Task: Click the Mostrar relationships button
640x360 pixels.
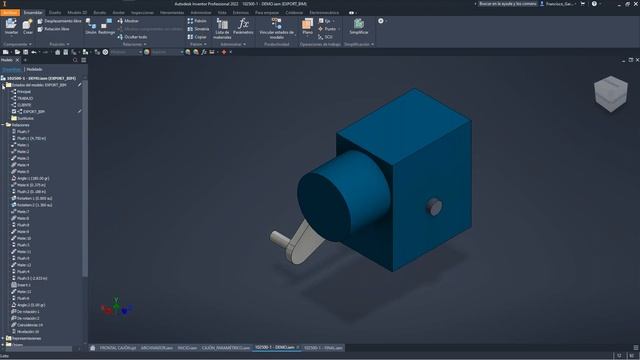Action: 128,21
